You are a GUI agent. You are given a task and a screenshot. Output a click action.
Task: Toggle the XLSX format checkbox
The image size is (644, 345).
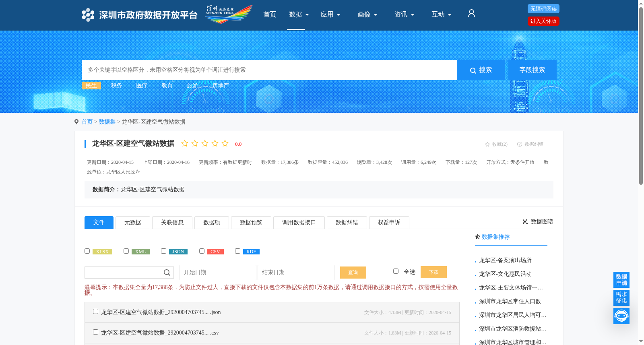[x=87, y=251]
